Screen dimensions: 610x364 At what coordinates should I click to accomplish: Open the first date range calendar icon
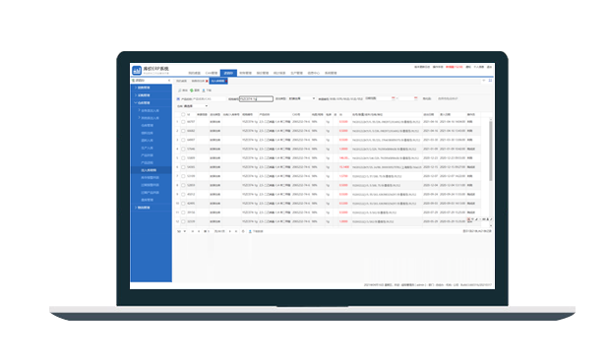393,98
